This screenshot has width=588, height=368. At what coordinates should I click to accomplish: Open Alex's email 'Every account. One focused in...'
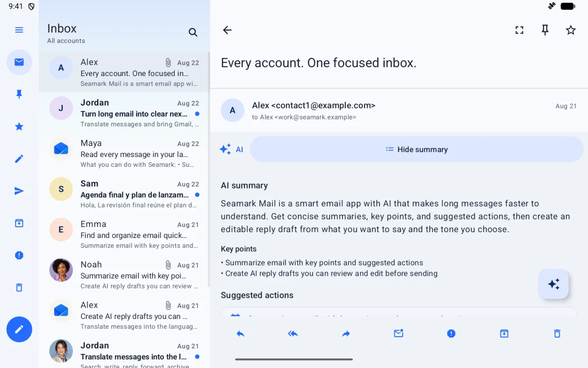pos(124,72)
